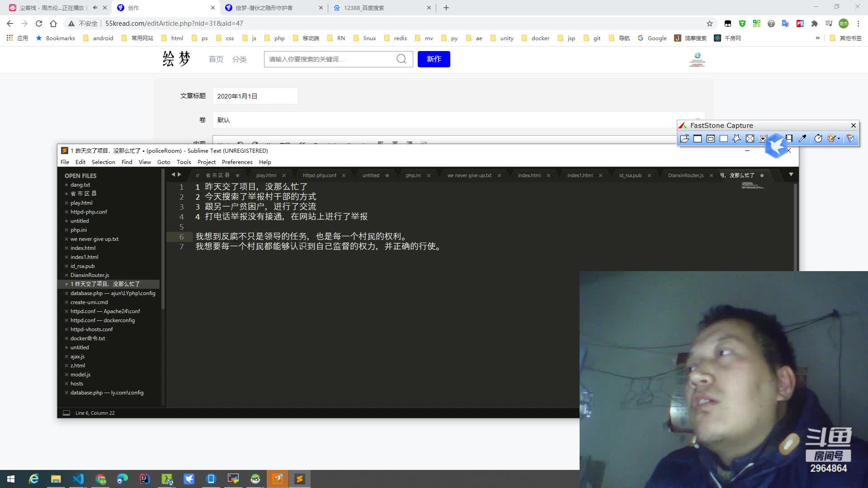The width and height of the screenshot is (868, 488).
Task: Toggle Sublime side bar status icon
Action: pyautogui.click(x=66, y=413)
